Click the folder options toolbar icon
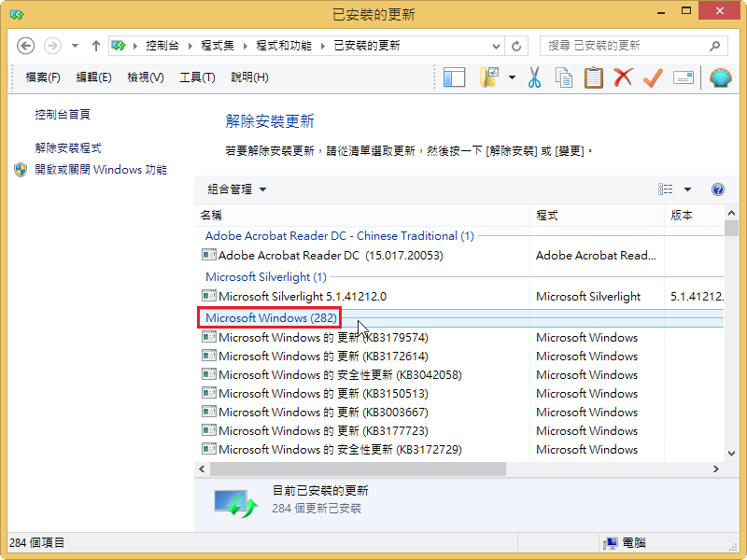Image resolution: width=747 pixels, height=560 pixels. pos(488,77)
